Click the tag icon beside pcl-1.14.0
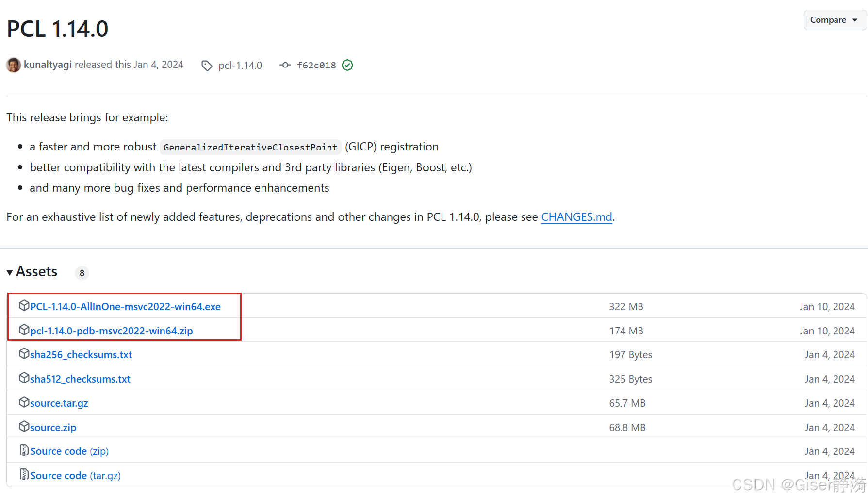Viewport: 868px width, 499px height. tap(207, 65)
